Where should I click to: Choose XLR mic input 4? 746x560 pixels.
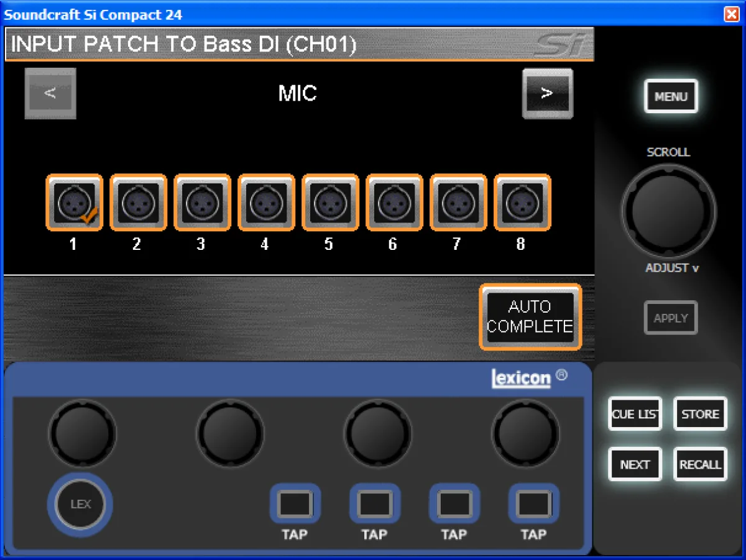(x=266, y=203)
